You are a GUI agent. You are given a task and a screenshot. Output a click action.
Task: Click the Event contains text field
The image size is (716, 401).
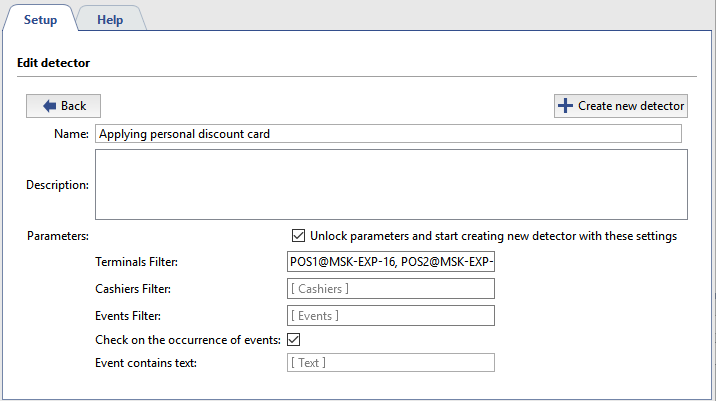pos(390,362)
